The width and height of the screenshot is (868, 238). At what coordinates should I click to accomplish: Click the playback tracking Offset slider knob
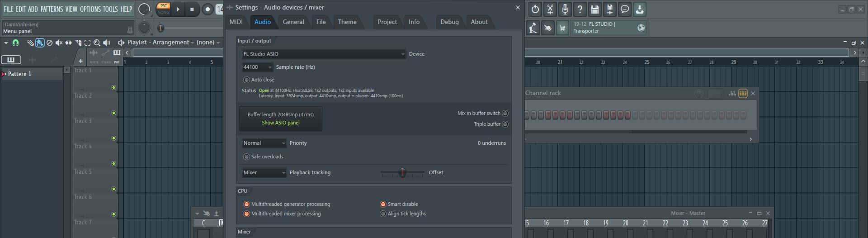[x=402, y=172]
